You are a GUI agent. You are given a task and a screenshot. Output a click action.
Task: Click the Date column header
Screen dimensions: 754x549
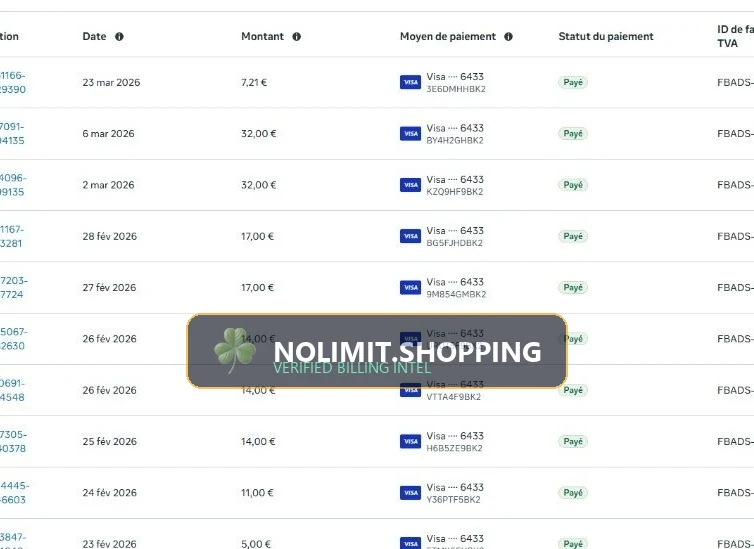click(94, 37)
